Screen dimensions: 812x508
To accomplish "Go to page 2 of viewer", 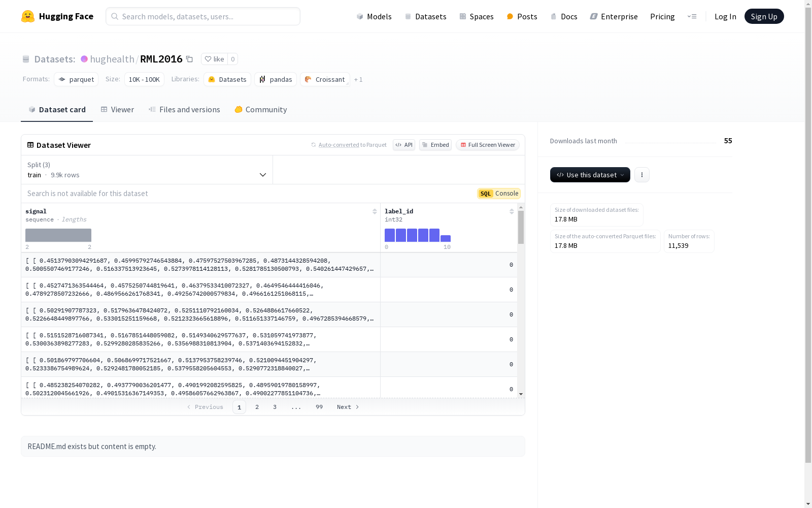I will [257, 407].
